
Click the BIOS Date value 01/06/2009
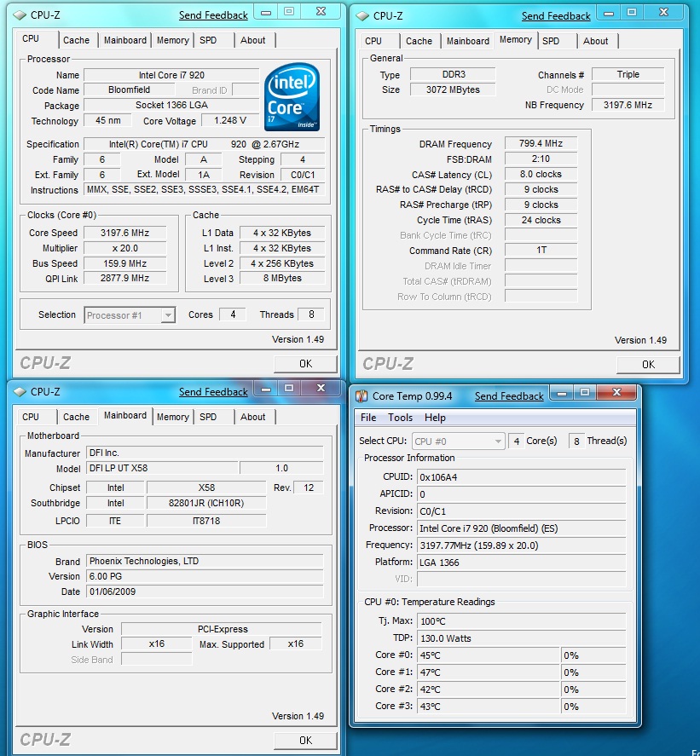click(205, 592)
